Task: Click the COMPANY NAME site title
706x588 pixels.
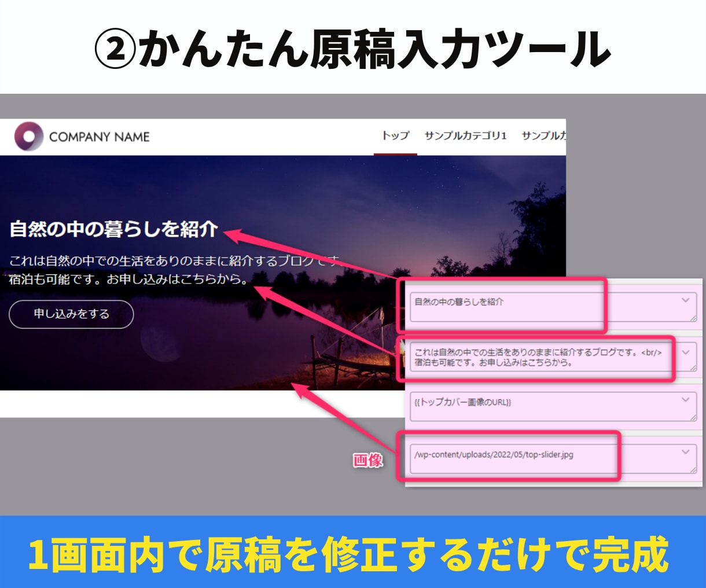Action: pos(99,137)
